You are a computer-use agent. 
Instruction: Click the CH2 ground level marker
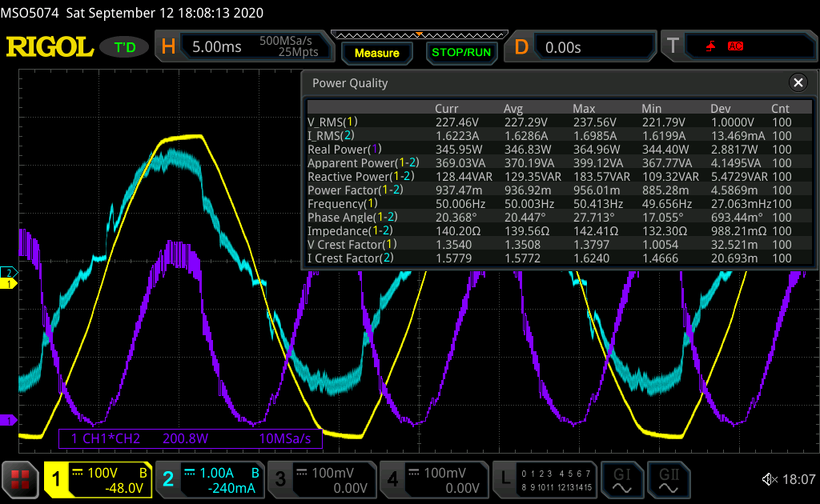click(x=8, y=273)
